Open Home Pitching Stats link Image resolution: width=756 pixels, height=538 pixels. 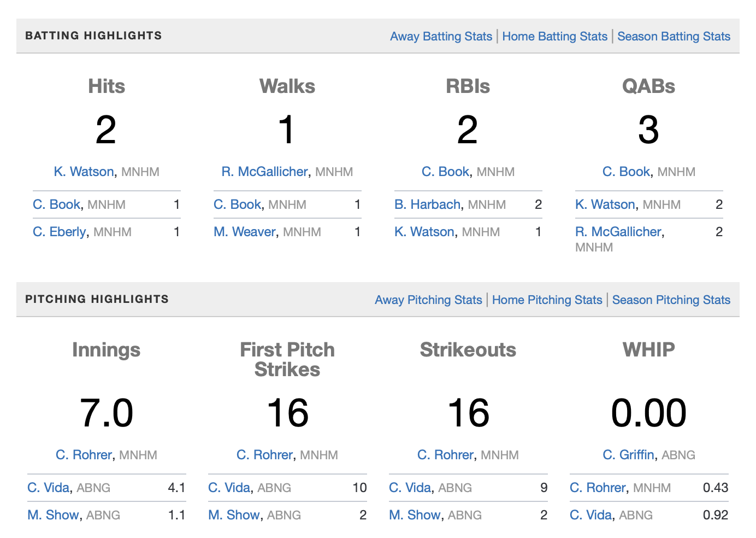547,300
